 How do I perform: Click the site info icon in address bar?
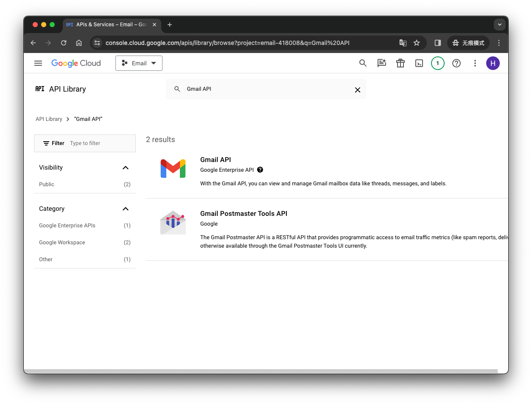97,43
